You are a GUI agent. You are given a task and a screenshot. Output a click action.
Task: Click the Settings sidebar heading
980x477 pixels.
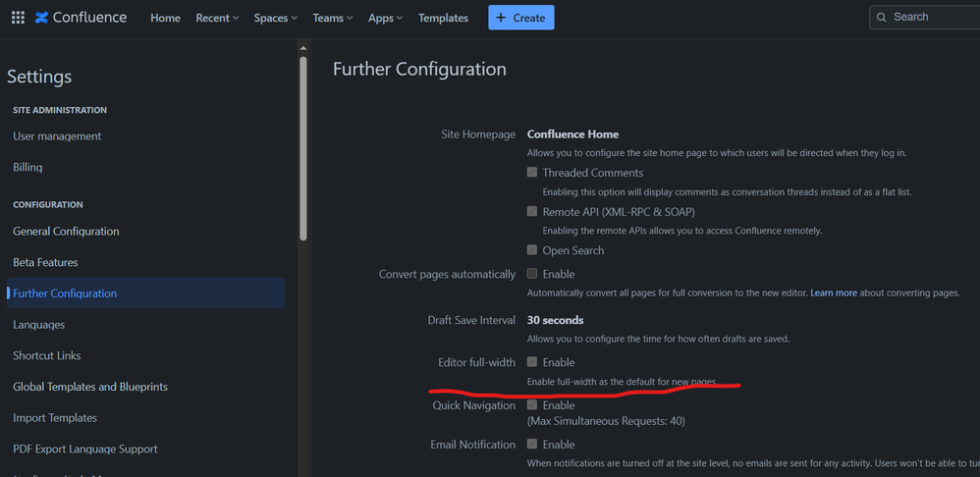click(x=39, y=77)
